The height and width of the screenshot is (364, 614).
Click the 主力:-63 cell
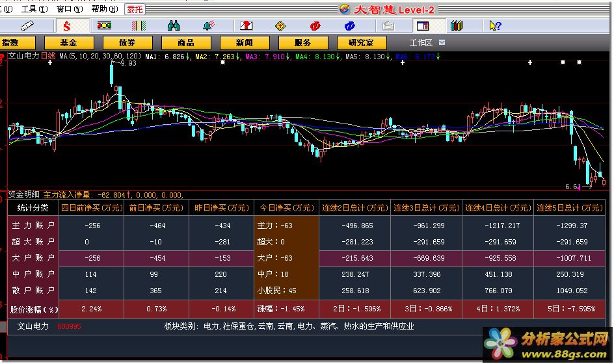tap(275, 226)
